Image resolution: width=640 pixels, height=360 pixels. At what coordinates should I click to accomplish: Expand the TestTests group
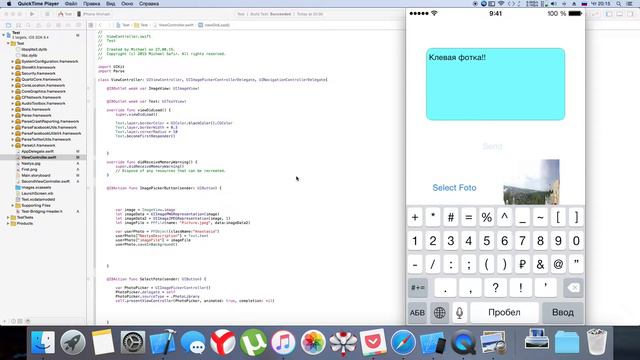click(x=8, y=218)
